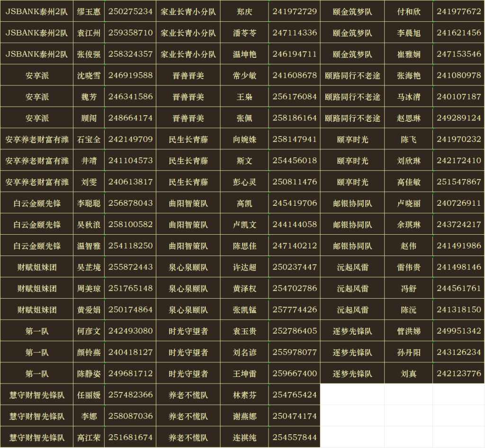Click name 余琪琳
Screen dimensions: 485x448
click(408, 224)
